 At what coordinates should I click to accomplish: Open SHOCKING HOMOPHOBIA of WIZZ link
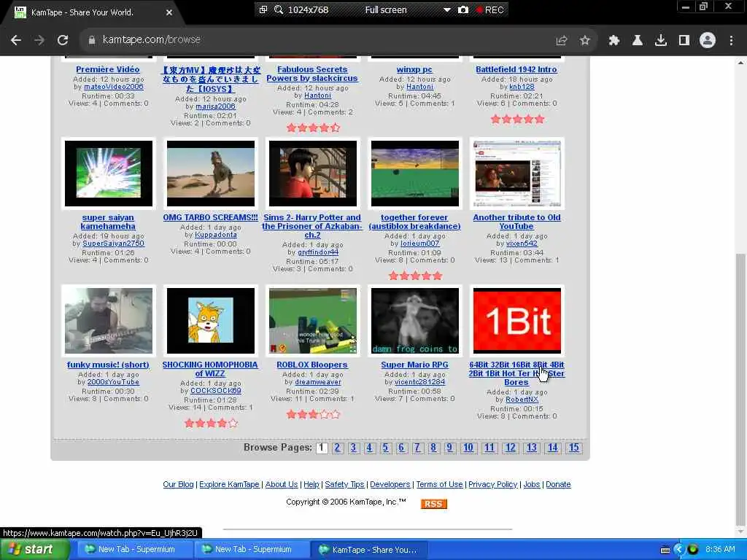pos(210,370)
